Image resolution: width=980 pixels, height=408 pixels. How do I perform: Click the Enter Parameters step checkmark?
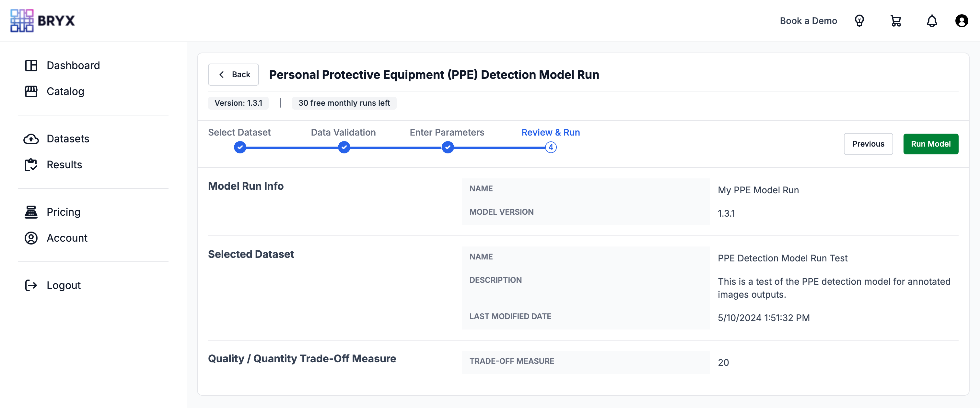point(448,147)
